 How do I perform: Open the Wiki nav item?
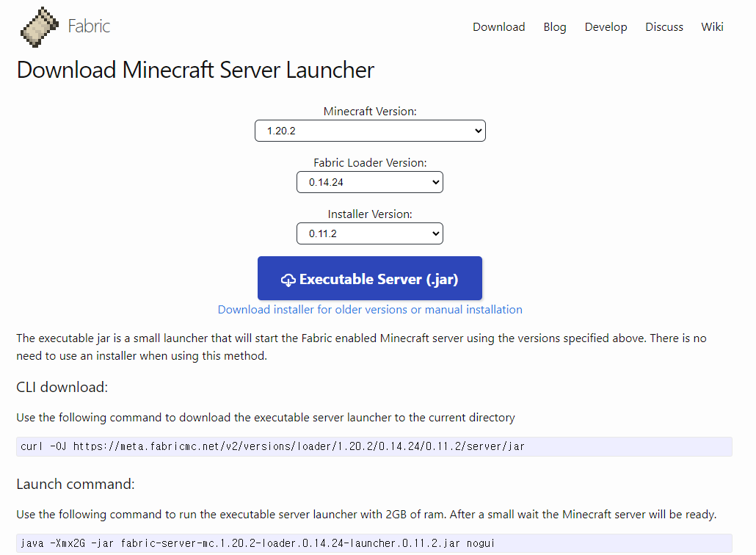pyautogui.click(x=712, y=27)
